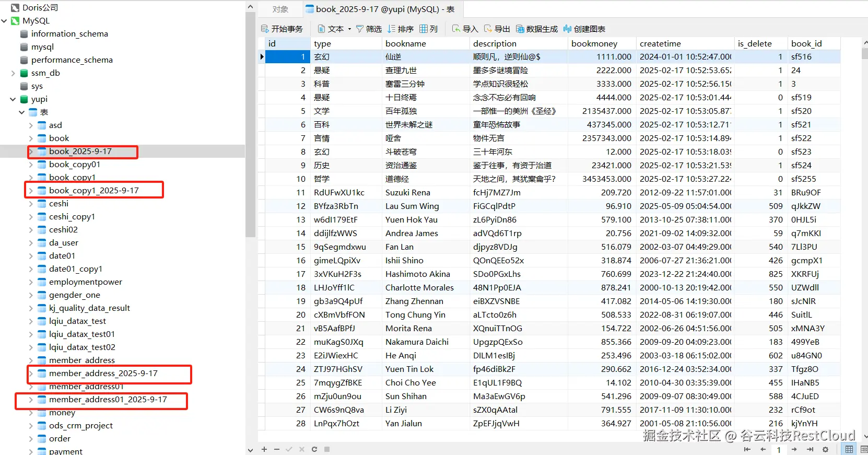Expand the ssm_db database node
Viewport: 868px width, 455px height.
point(13,73)
